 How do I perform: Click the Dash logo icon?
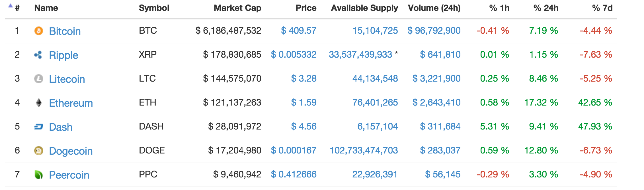point(39,127)
